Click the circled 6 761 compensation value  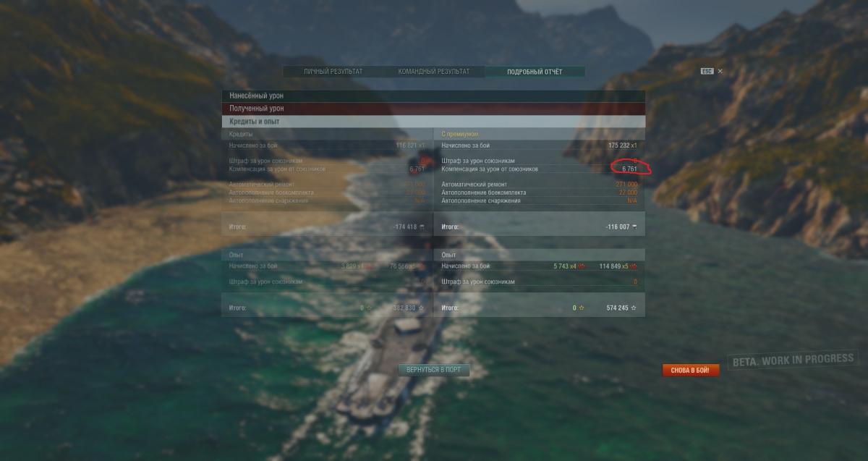630,169
